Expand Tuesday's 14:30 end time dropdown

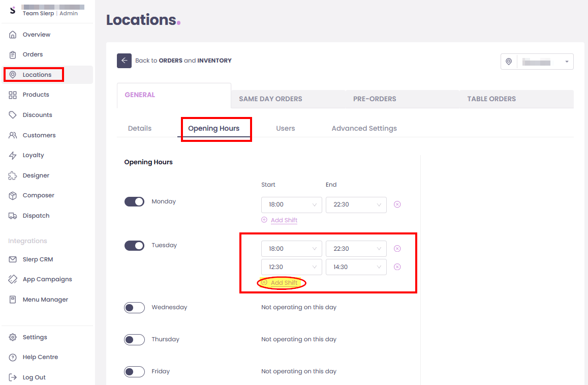pyautogui.click(x=356, y=267)
